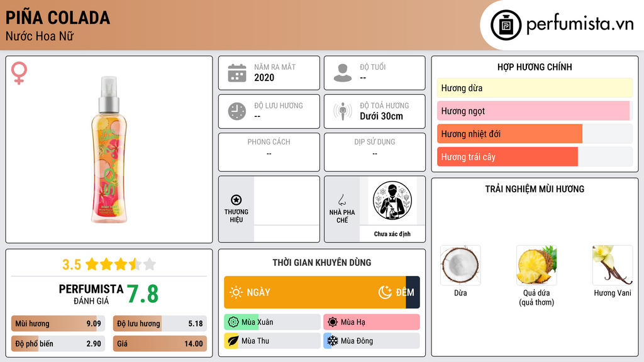Click the calendar icon for Năm ra mắt
This screenshot has height=362, width=644.
tap(237, 73)
